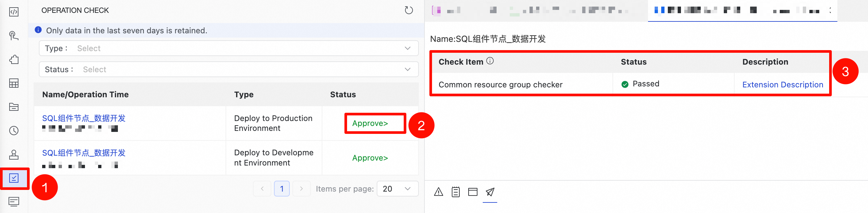Open the first SQL组件节点_数据开发 entry
Screen dimensions: 868x213
coord(84,118)
